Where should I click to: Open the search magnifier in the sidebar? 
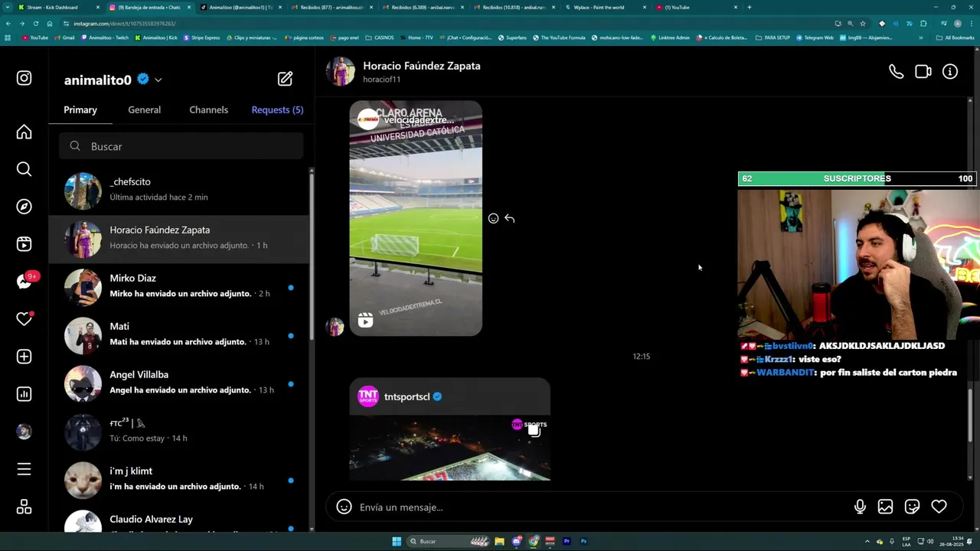[x=24, y=169]
